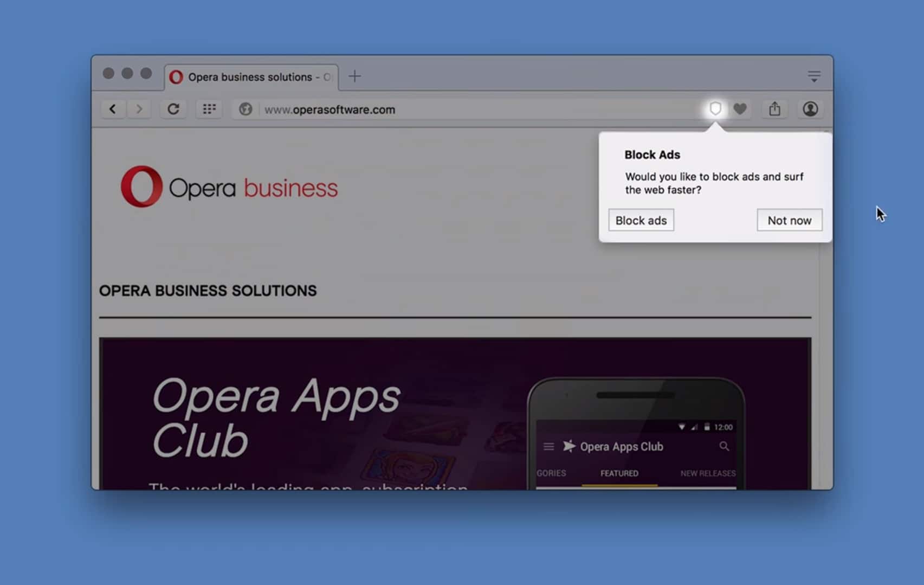Open a new tab with plus icon

[354, 76]
